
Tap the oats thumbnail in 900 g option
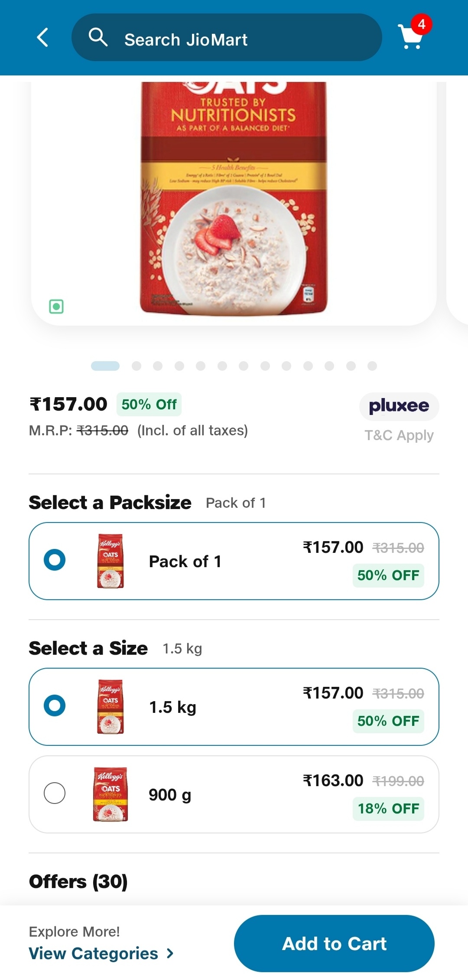110,794
